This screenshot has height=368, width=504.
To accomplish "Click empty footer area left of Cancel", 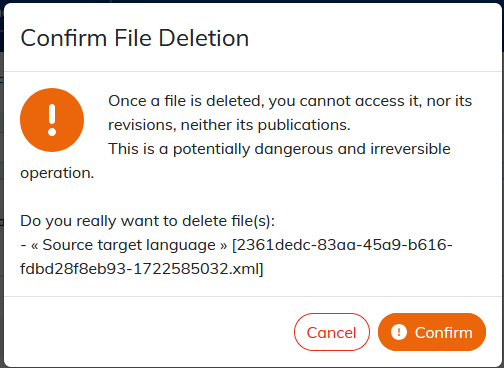I will coord(150,332).
